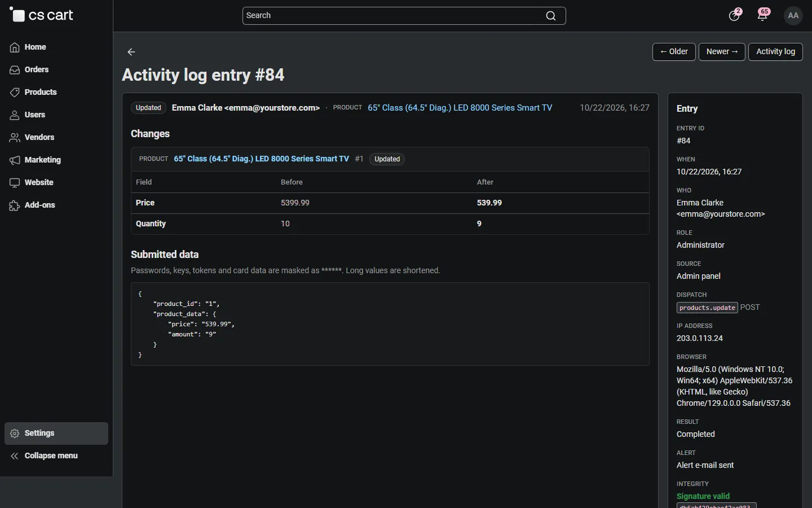
Task: Open the product link in the Changes table
Action: point(262,159)
